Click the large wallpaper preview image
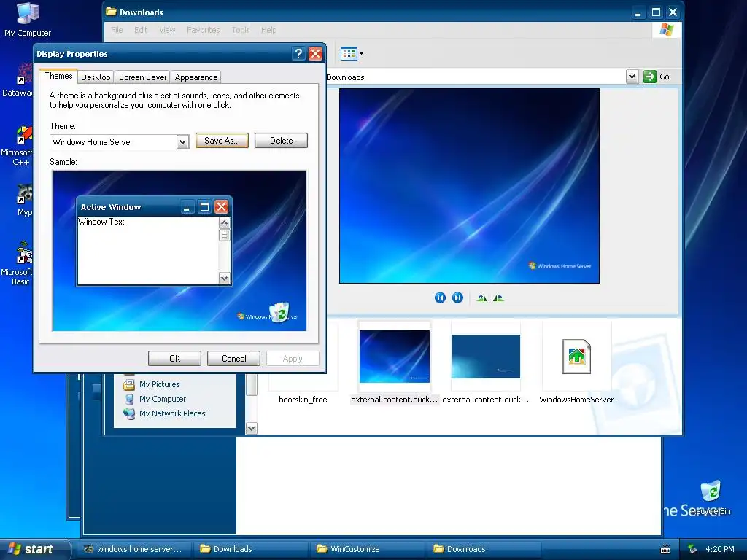The image size is (747, 560). coord(469,186)
